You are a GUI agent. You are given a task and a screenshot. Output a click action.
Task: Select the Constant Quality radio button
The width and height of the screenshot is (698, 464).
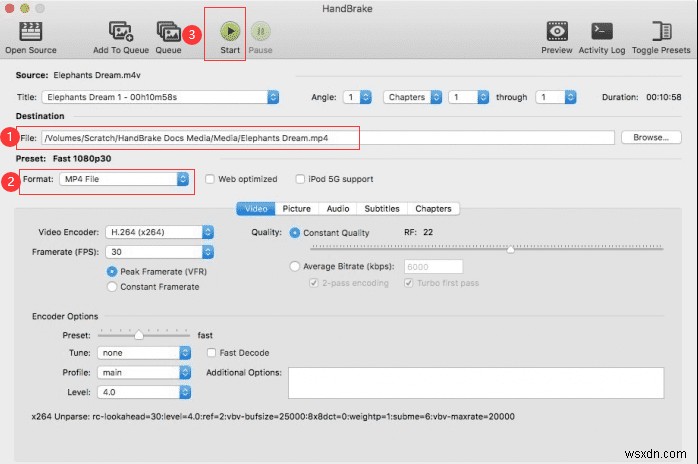click(x=294, y=232)
